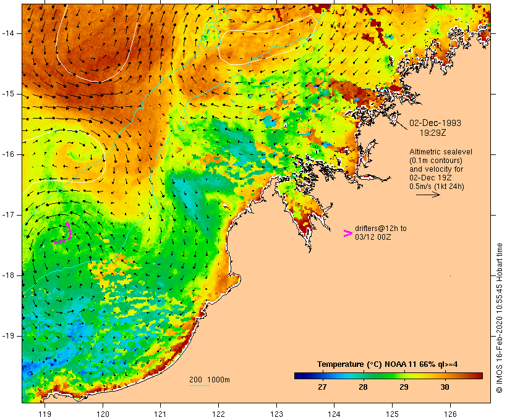Click the longitude label 119

[45, 414]
